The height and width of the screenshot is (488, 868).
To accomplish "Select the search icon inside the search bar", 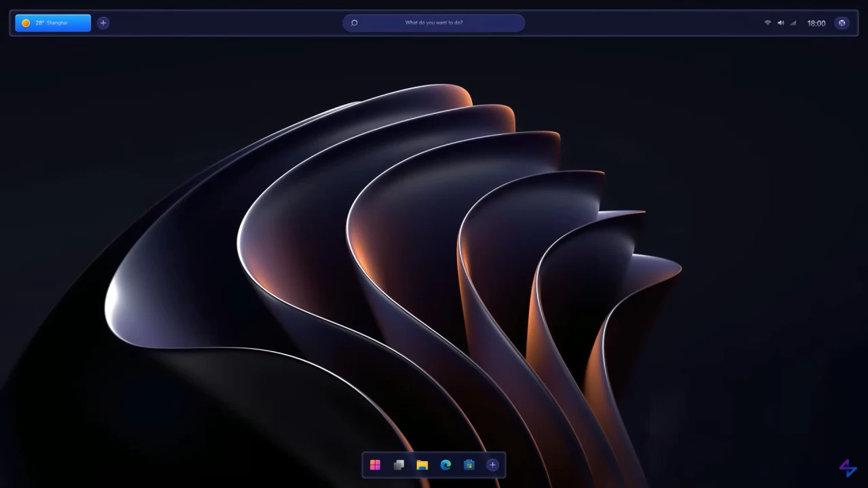I will click(354, 22).
